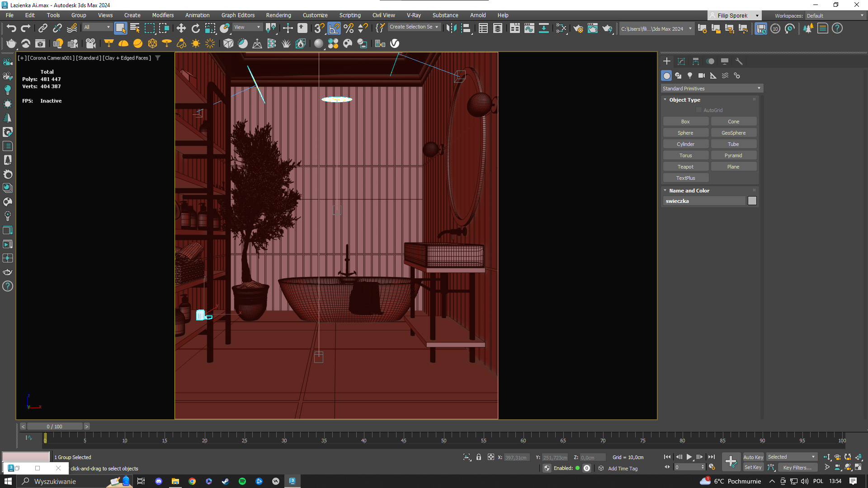
Task: Collapse the Object Type rollout
Action: (665, 100)
